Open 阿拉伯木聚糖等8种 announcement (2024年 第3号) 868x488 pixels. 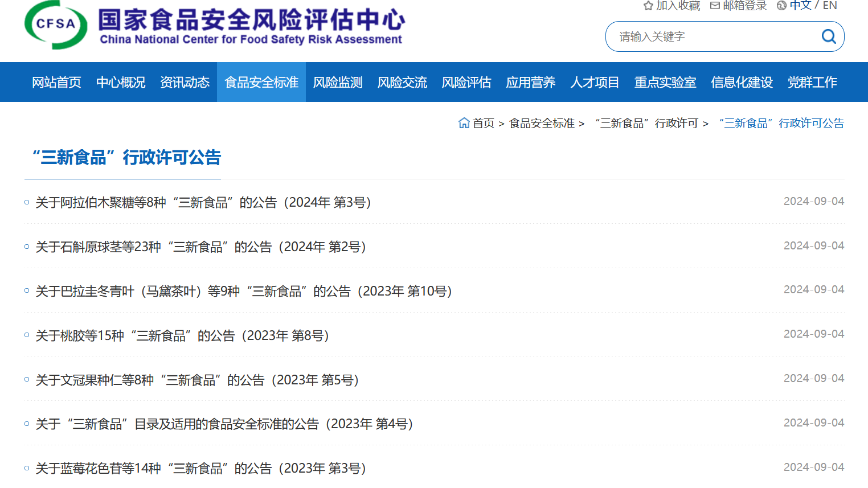(x=203, y=203)
